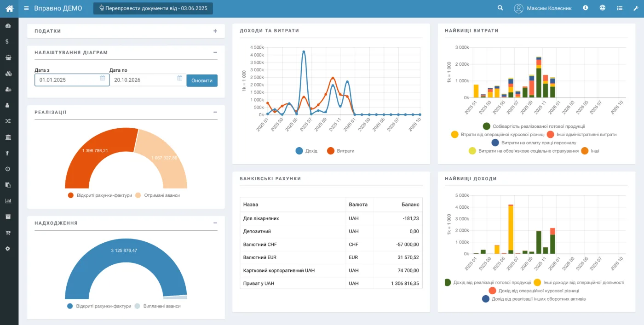Click the 'Дата з' date field

pos(72,80)
